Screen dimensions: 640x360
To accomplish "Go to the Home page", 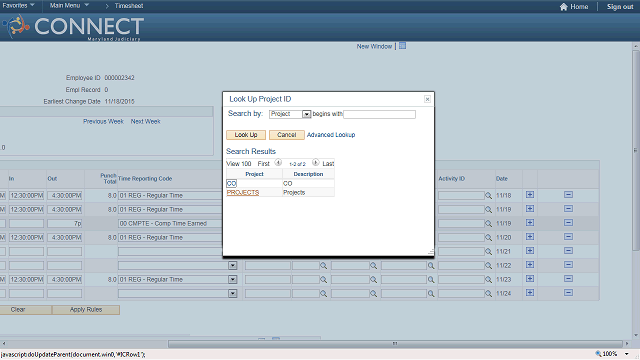I will [574, 7].
